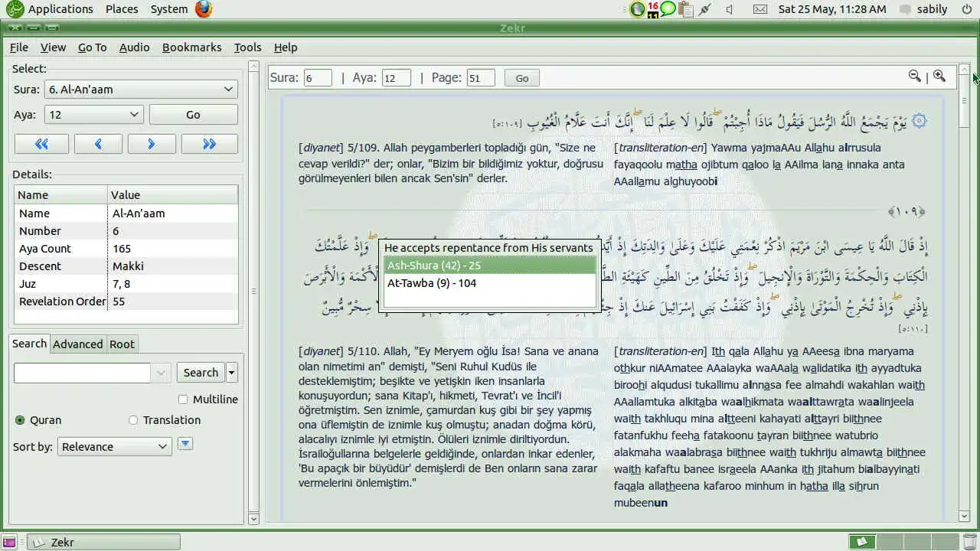Click the Aya number field in top bar

pyautogui.click(x=396, y=78)
